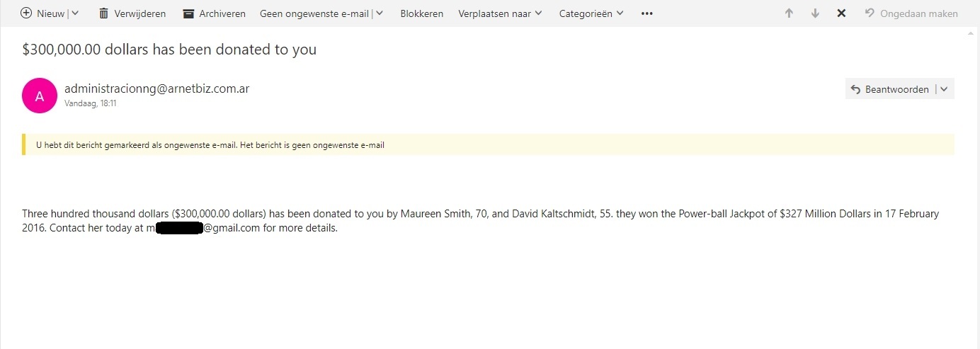The image size is (980, 349).
Task: Select Geen ongewenste e-mail
Action: coord(314,13)
